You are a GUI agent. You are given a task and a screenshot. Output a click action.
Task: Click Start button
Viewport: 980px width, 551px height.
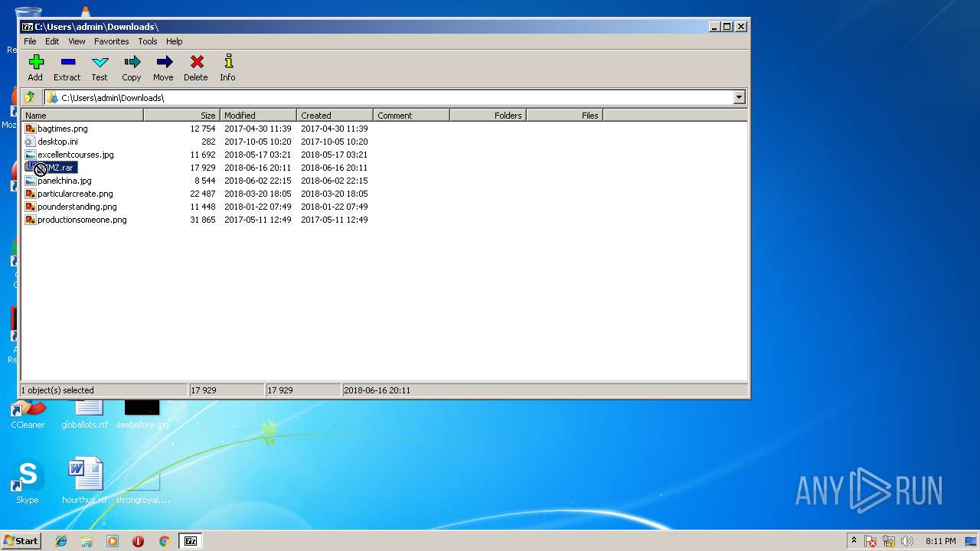tap(21, 541)
